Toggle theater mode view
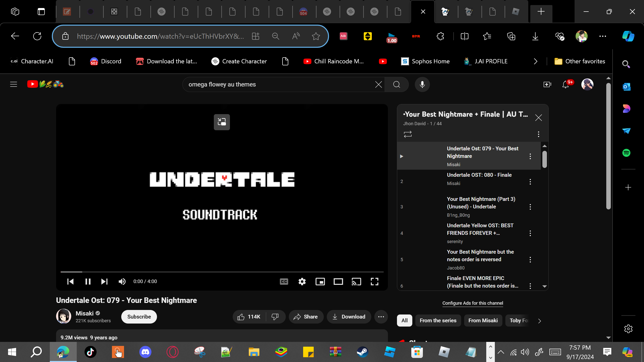The width and height of the screenshot is (644, 362). pyautogui.click(x=338, y=282)
